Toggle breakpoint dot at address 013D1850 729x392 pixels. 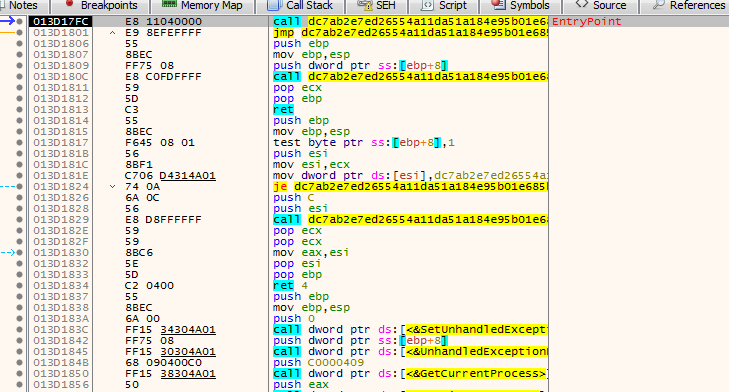pyautogui.click(x=19, y=373)
